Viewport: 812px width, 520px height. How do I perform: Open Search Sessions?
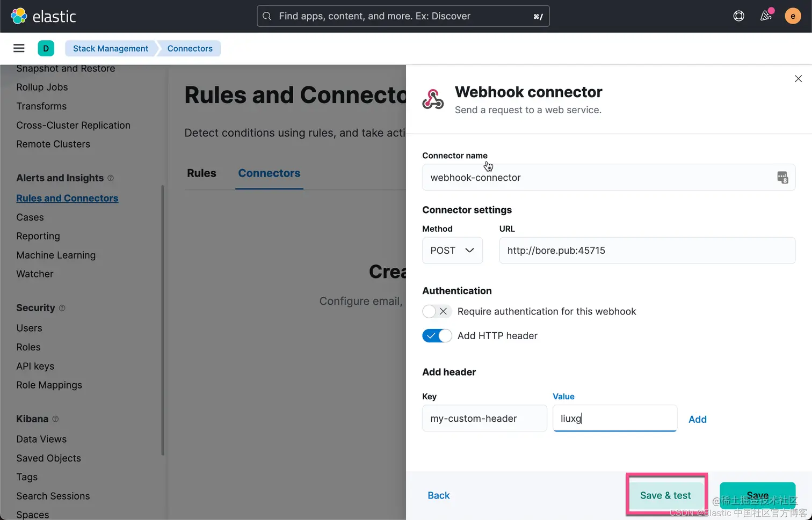[x=53, y=496]
